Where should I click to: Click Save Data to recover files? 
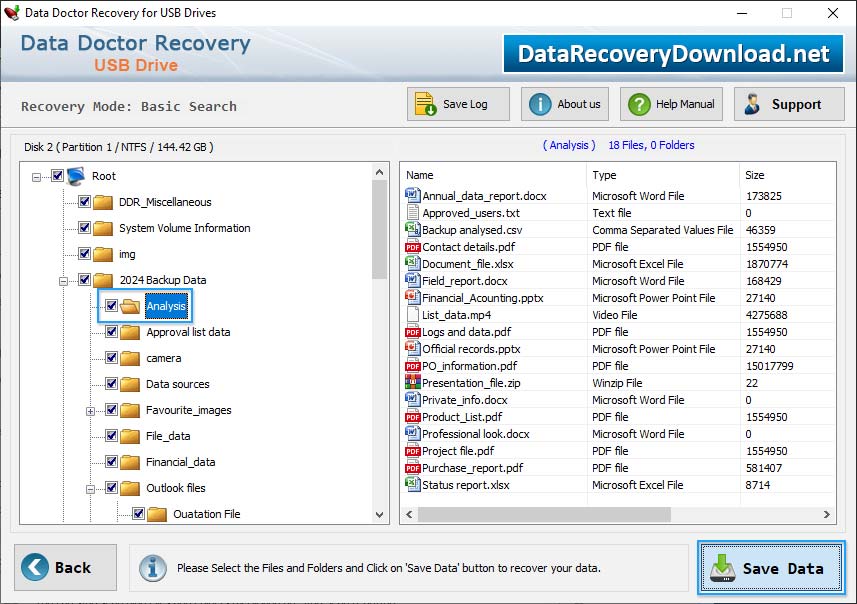[771, 567]
